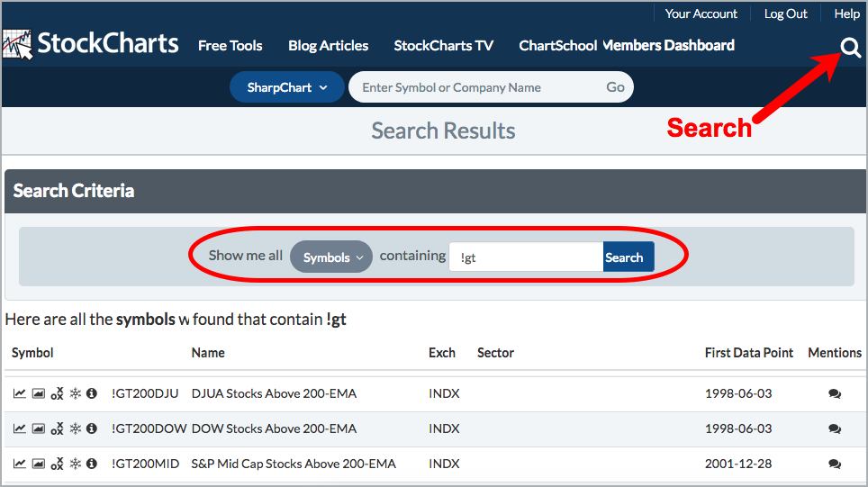Open mentions comment icon for !GT200DJU
868x487 pixels.
point(834,393)
